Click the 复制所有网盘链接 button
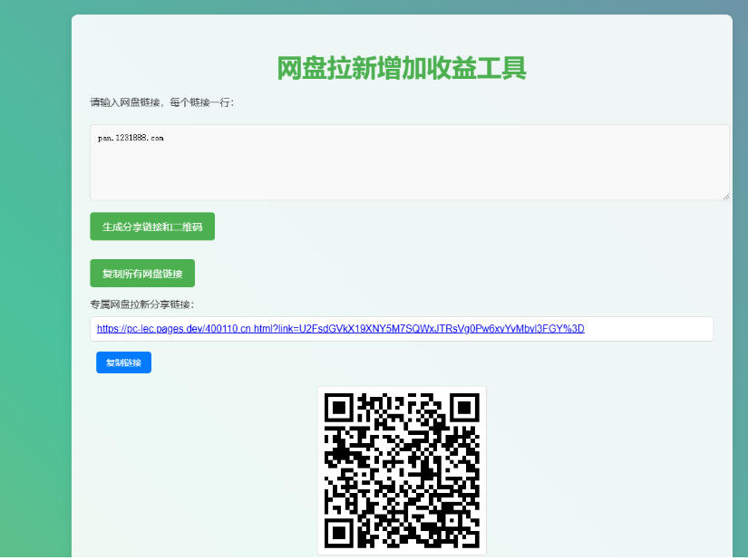 pyautogui.click(x=142, y=273)
